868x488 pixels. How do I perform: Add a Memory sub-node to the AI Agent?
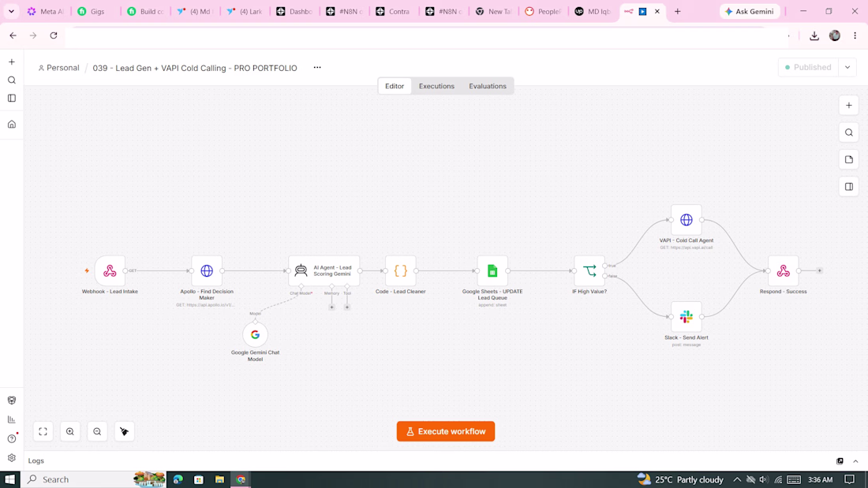[x=331, y=307]
